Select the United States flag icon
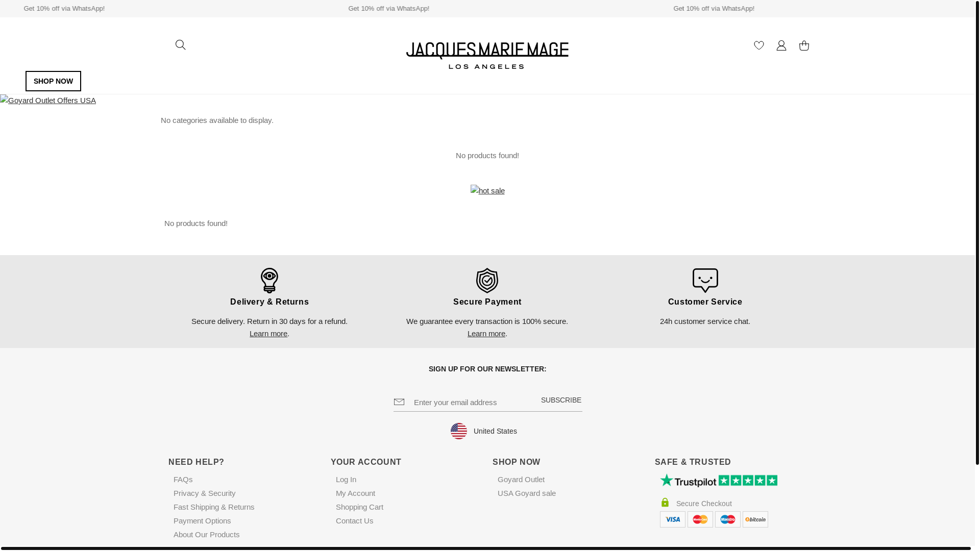Image resolution: width=980 pixels, height=551 pixels. (459, 431)
